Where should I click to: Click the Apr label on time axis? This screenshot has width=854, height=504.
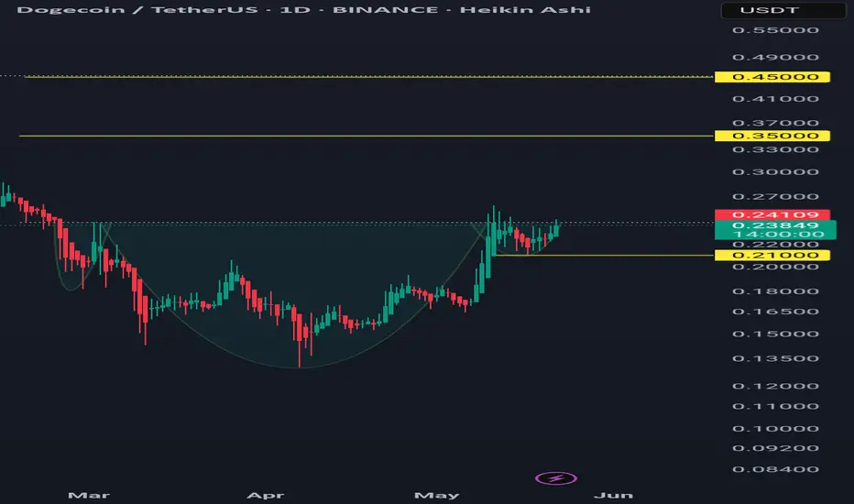[265, 495]
